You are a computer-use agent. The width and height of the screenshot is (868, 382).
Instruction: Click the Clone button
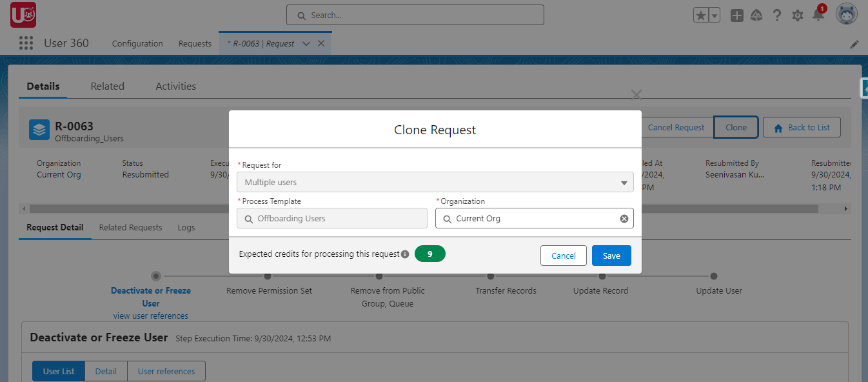pyautogui.click(x=736, y=127)
